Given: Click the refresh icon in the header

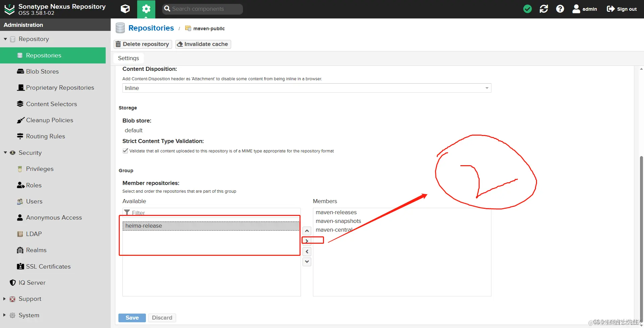Looking at the screenshot, I should [x=544, y=9].
